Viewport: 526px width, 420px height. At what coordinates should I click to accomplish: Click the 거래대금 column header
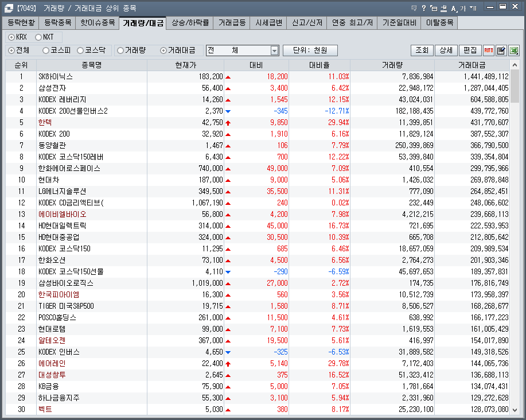point(472,65)
